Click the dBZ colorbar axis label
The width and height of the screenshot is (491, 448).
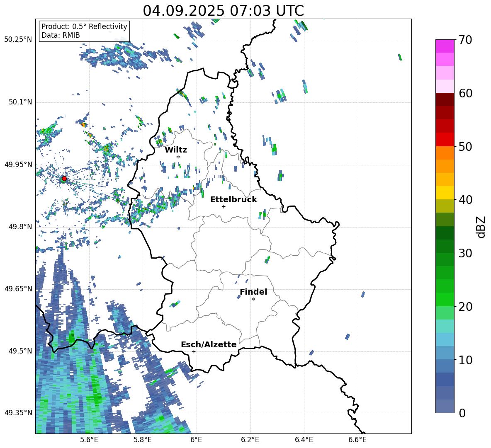tap(481, 227)
